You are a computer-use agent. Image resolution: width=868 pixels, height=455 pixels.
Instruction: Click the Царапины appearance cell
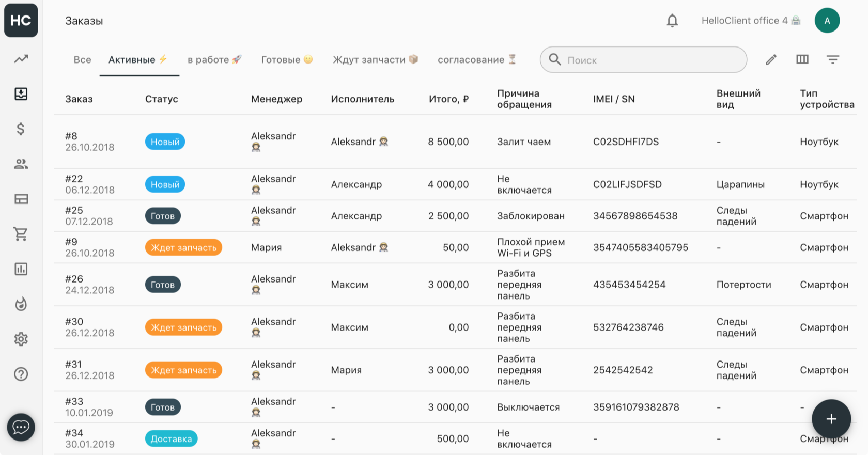pos(740,184)
